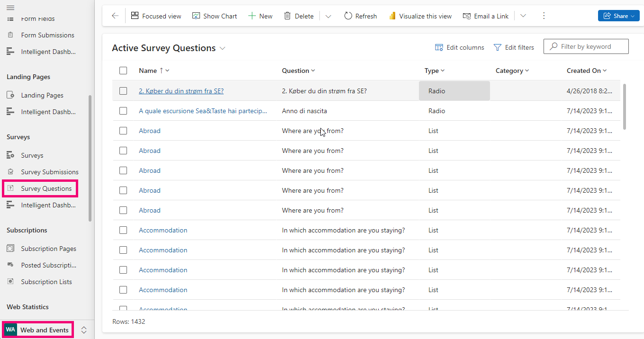Refresh the survey questions list
This screenshot has width=644, height=339.
pos(360,16)
